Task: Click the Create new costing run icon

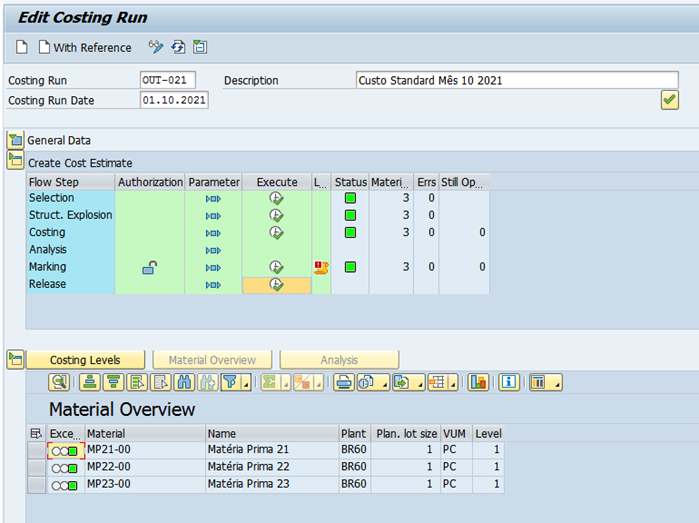Action: (22, 47)
